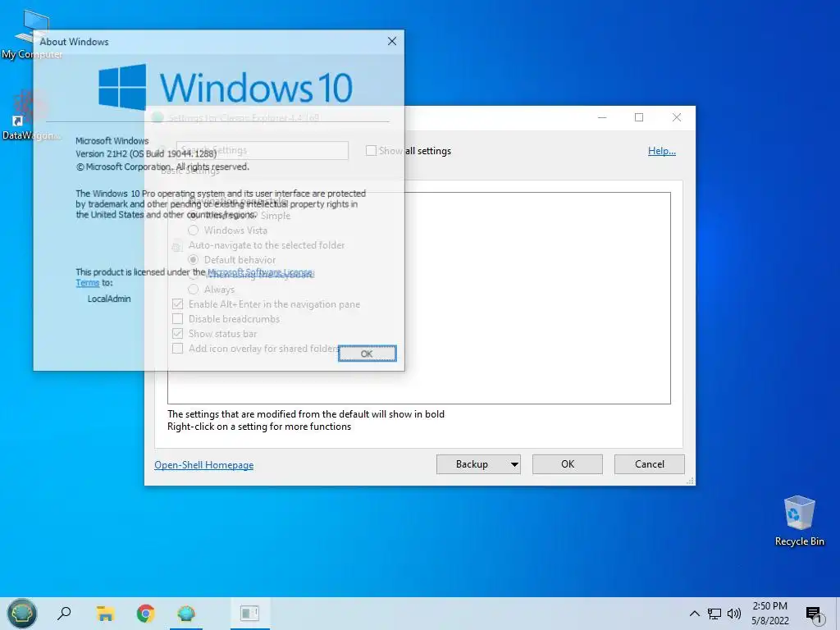Launch Google Chrome from the taskbar

click(x=146, y=614)
